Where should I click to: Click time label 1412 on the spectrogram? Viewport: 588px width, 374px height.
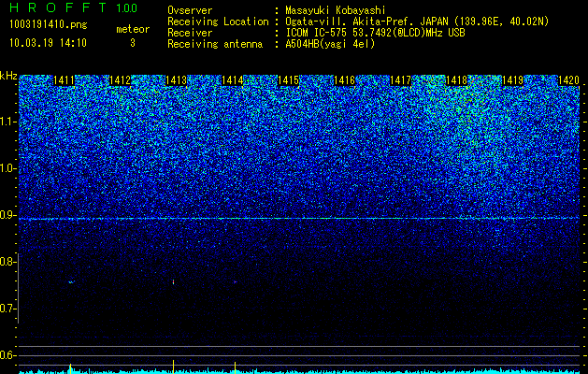point(120,80)
